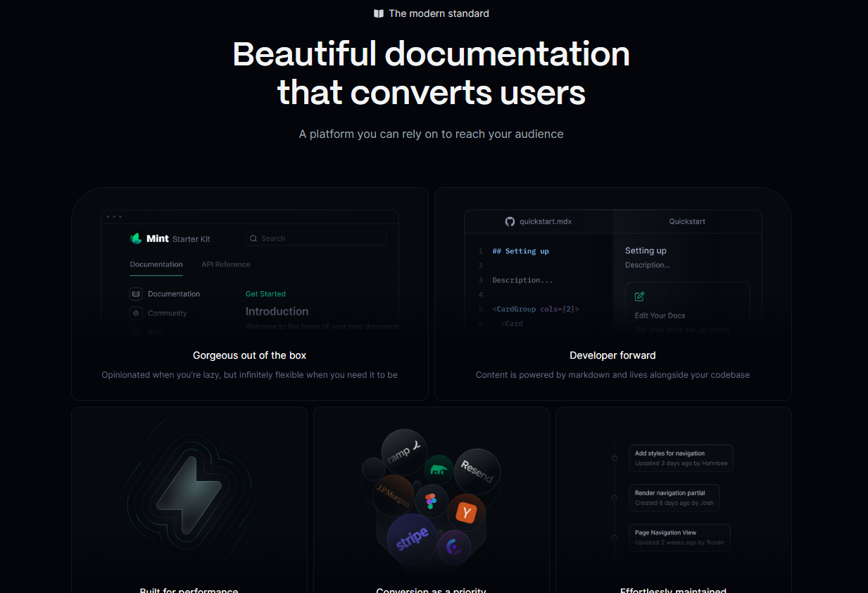Click the Stripe logo bubble
The height and width of the screenshot is (593, 868).
tap(413, 539)
